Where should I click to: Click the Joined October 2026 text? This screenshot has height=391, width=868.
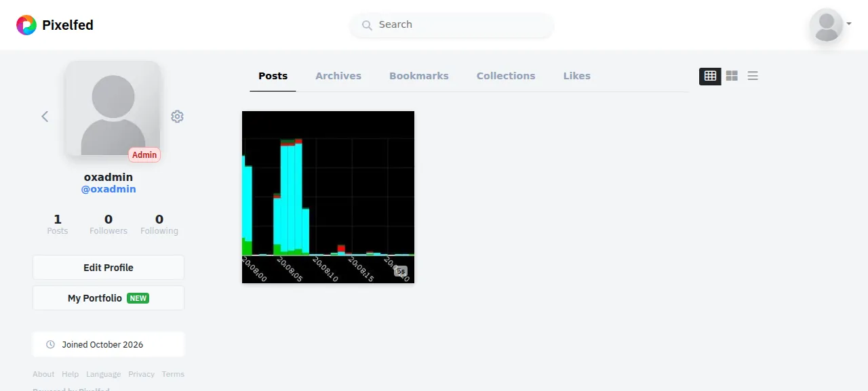[102, 344]
